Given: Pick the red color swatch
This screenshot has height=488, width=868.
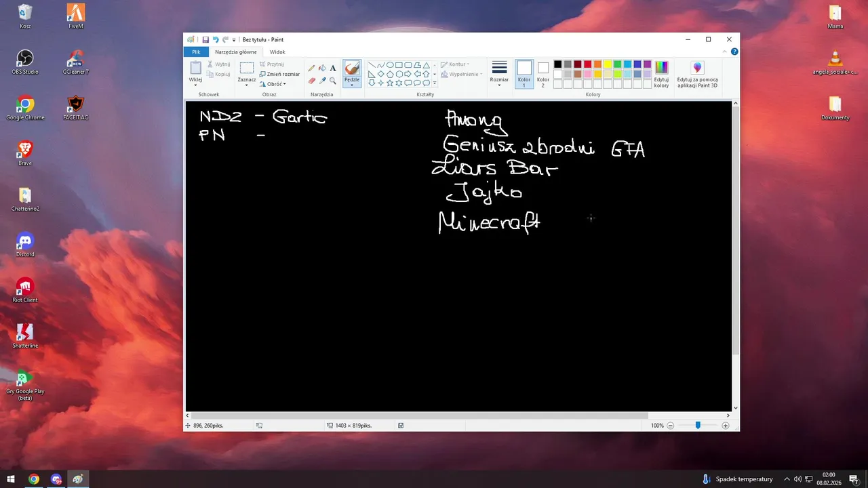Looking at the screenshot, I should [587, 64].
